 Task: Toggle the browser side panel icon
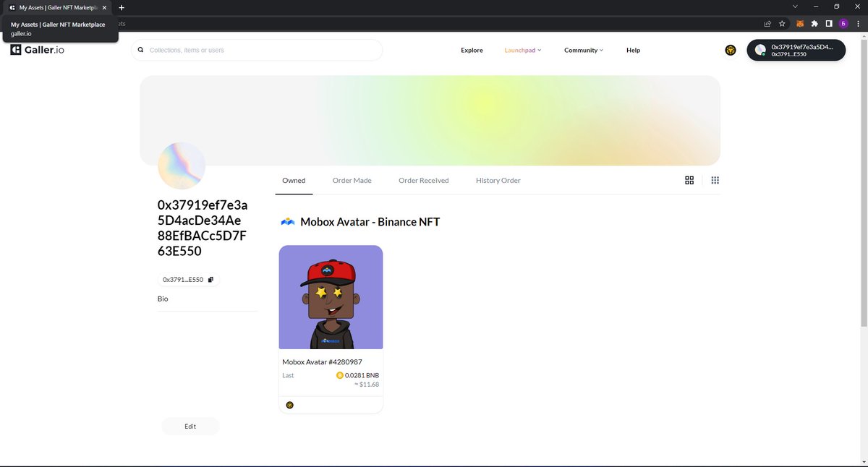(828, 23)
